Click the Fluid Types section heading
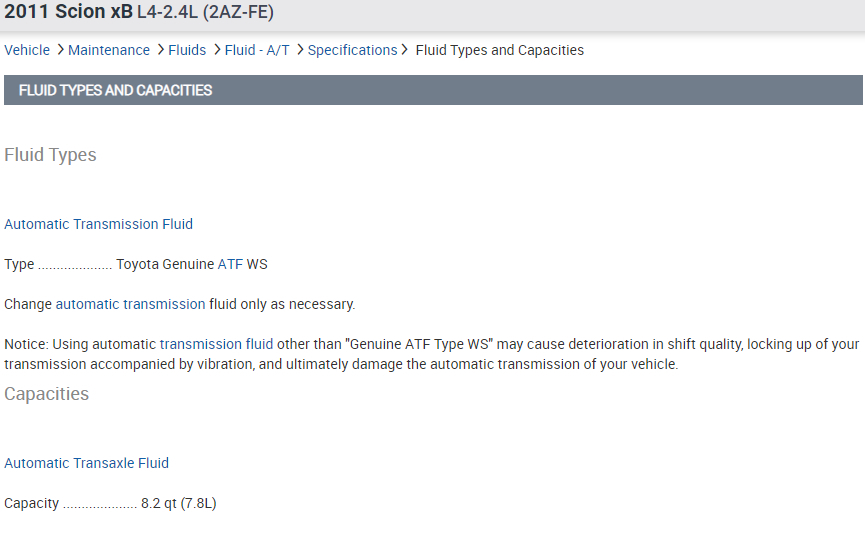 [x=50, y=155]
